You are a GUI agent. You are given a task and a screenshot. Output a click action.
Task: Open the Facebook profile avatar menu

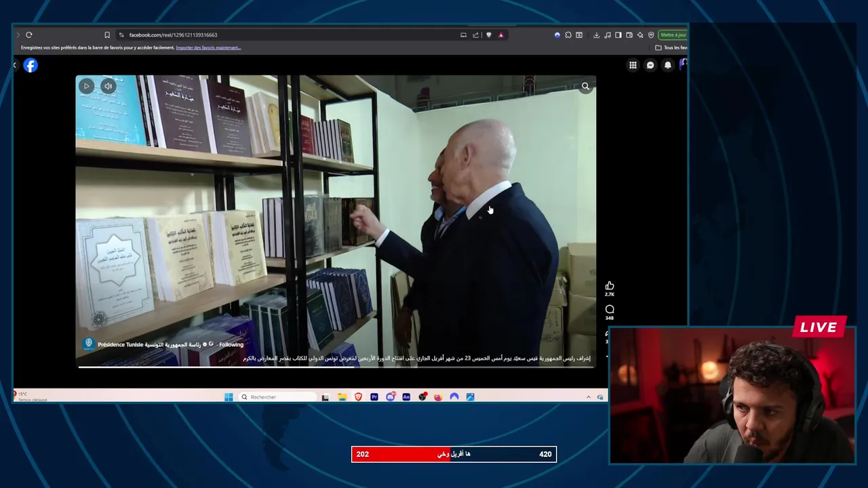point(683,64)
